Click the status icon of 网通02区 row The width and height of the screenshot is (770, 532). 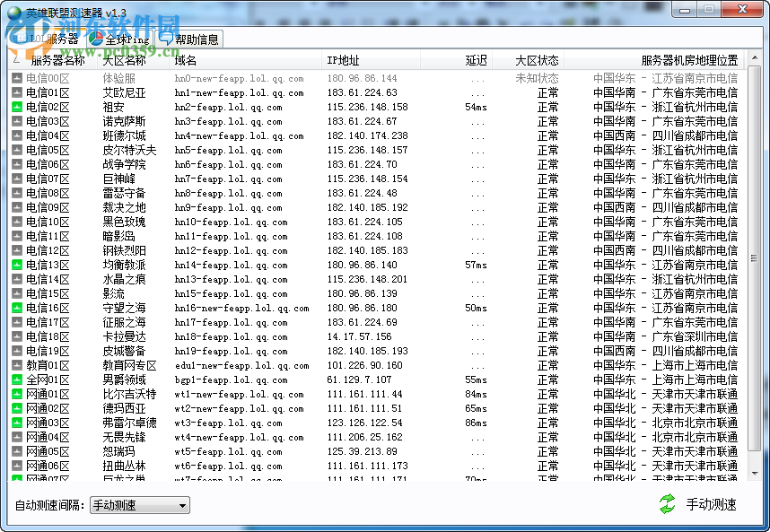(x=17, y=408)
